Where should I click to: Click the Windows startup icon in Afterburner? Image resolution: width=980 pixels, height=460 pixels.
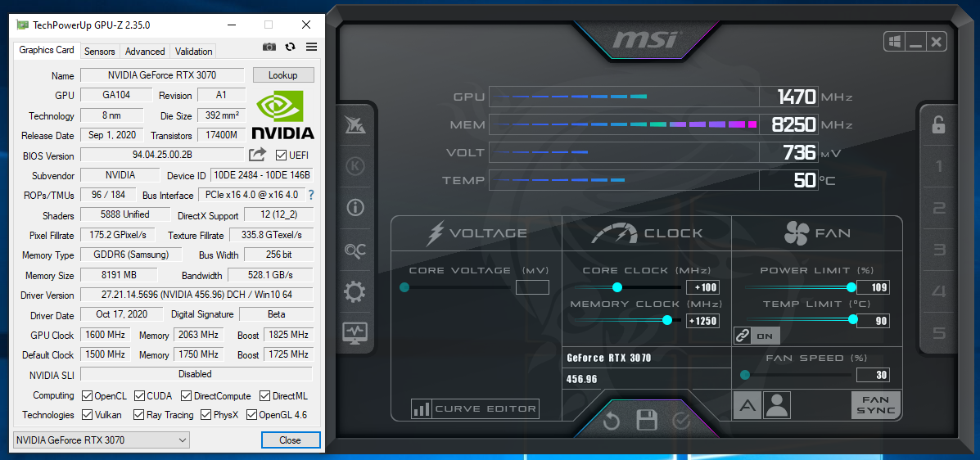tap(894, 42)
